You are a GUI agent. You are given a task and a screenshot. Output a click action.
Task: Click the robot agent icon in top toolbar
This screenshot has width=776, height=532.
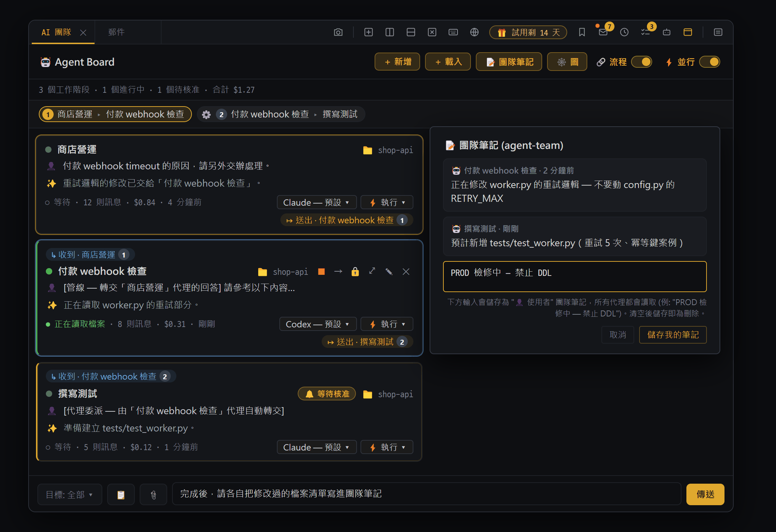[666, 32]
